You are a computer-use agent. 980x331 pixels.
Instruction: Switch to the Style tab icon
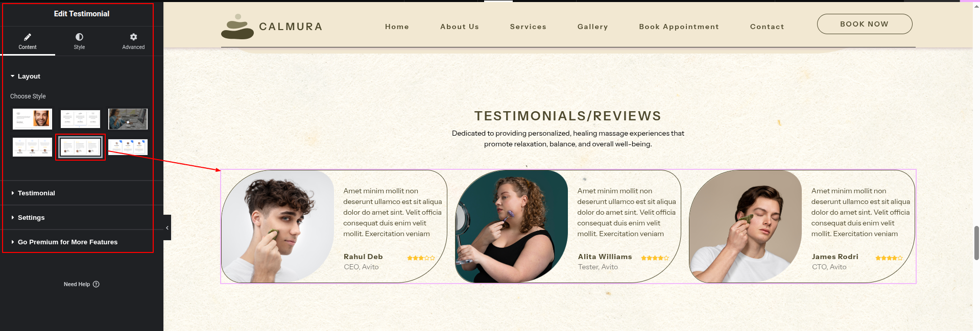(x=79, y=37)
